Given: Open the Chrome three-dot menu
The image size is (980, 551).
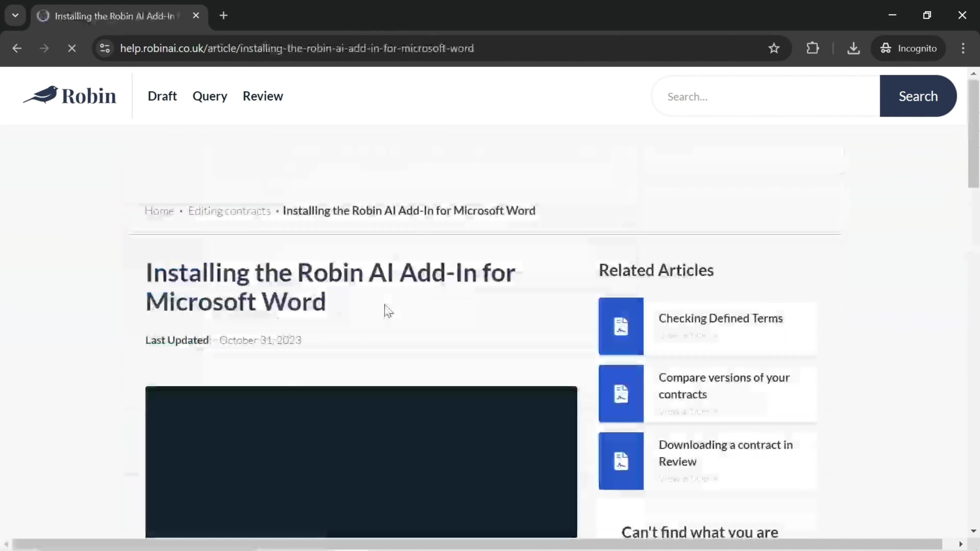Looking at the screenshot, I should tap(963, 48).
